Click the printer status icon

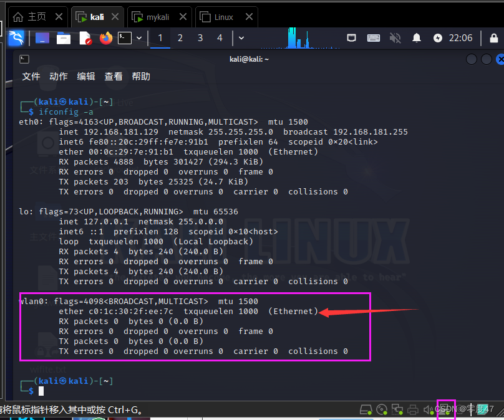point(413,410)
